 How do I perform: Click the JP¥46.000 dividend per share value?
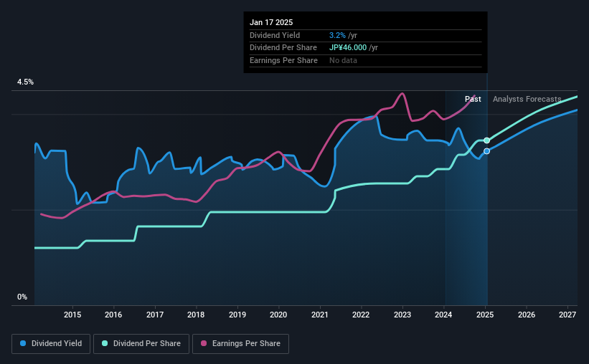(348, 48)
